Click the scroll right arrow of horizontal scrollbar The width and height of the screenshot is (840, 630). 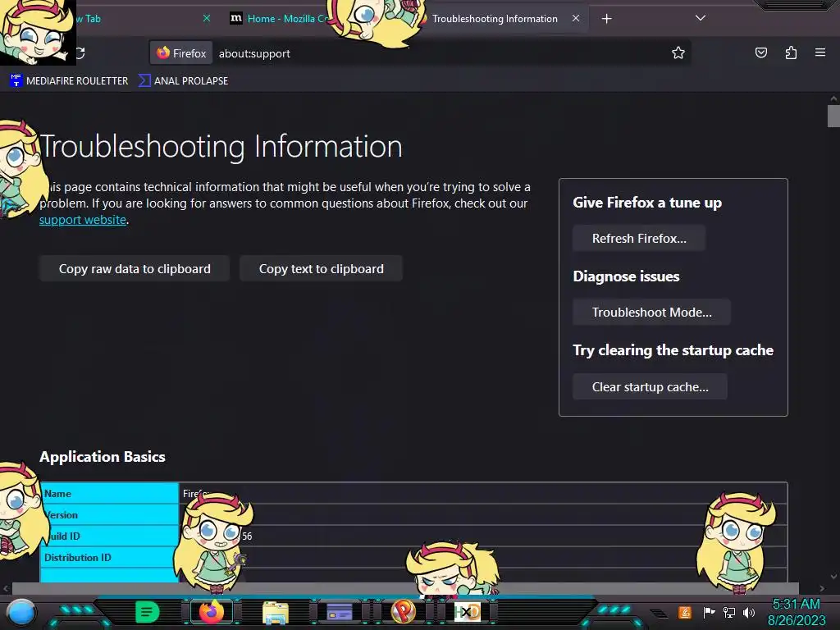(x=822, y=588)
